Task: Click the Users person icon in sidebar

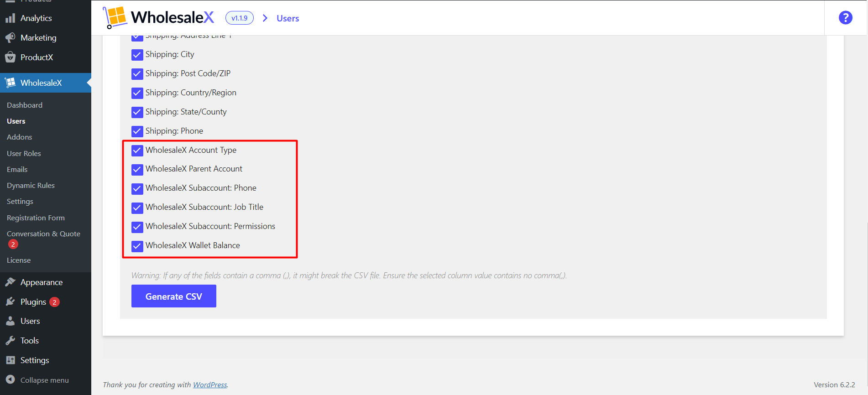Action: (x=10, y=321)
